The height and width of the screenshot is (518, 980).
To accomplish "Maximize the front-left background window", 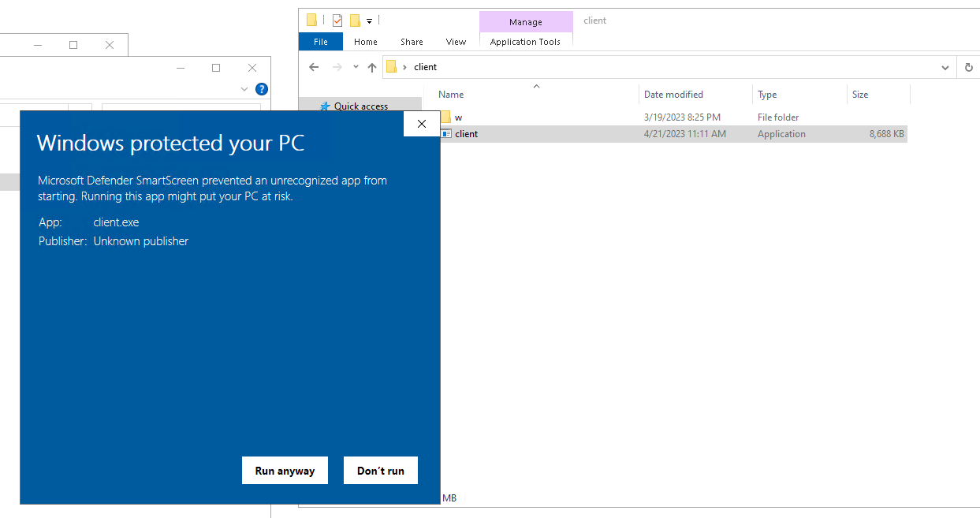I will [x=216, y=68].
